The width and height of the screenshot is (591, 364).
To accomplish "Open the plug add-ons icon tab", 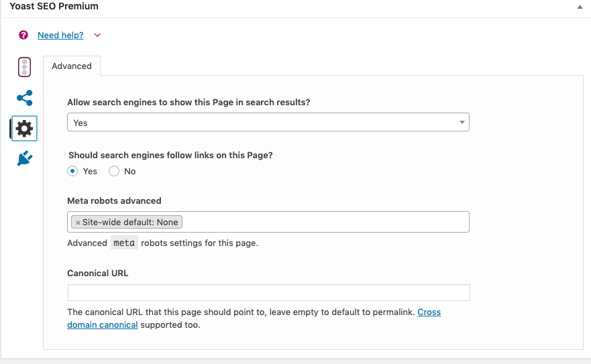I will (x=25, y=158).
